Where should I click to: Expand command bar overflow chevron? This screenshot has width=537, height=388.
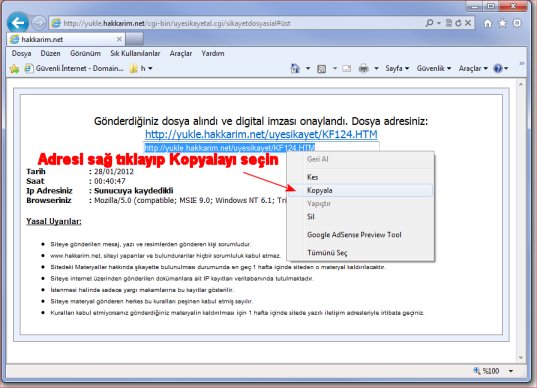click(521, 63)
